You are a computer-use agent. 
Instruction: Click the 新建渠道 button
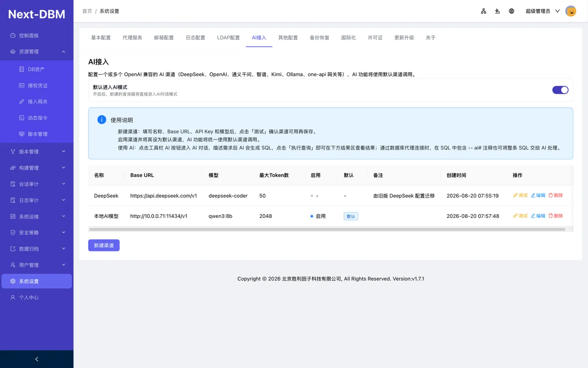tap(104, 246)
